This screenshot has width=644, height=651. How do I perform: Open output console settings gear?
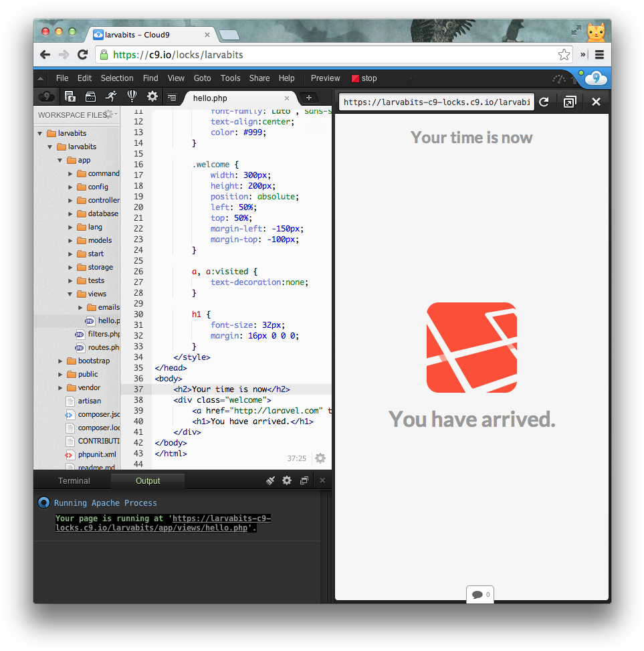point(287,480)
